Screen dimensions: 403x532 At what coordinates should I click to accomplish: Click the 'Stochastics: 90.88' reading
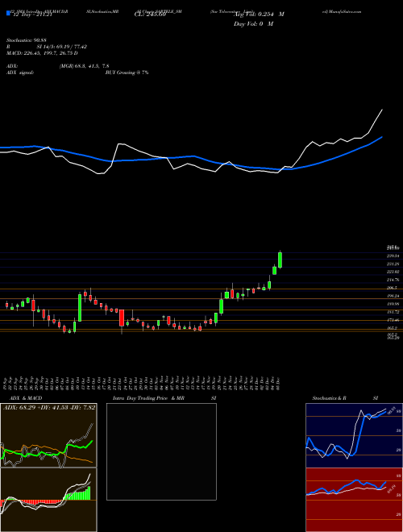pos(27,40)
